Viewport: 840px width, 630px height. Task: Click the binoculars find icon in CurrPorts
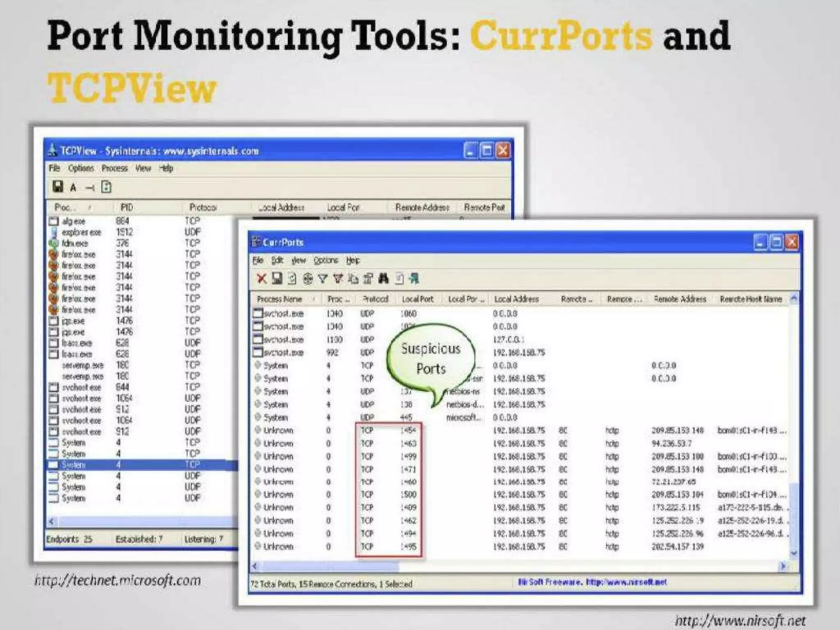pos(383,279)
